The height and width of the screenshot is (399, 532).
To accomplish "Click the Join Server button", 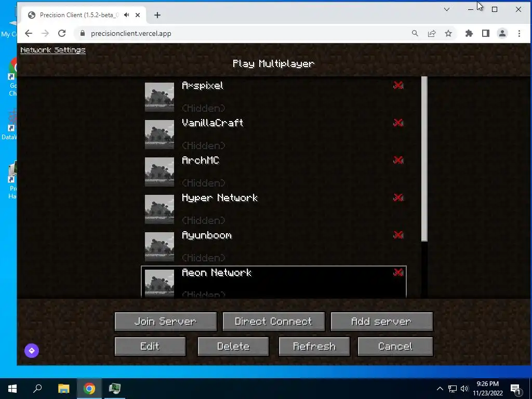I will point(166,321).
